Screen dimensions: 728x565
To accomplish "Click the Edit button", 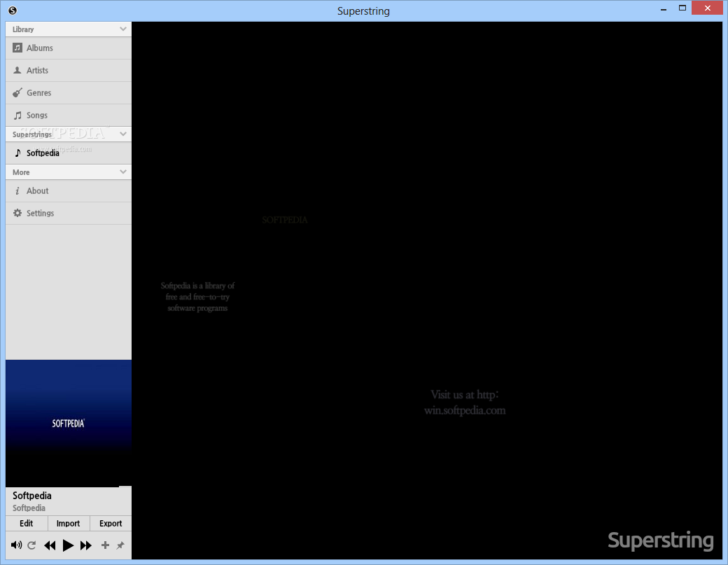I will click(27, 523).
